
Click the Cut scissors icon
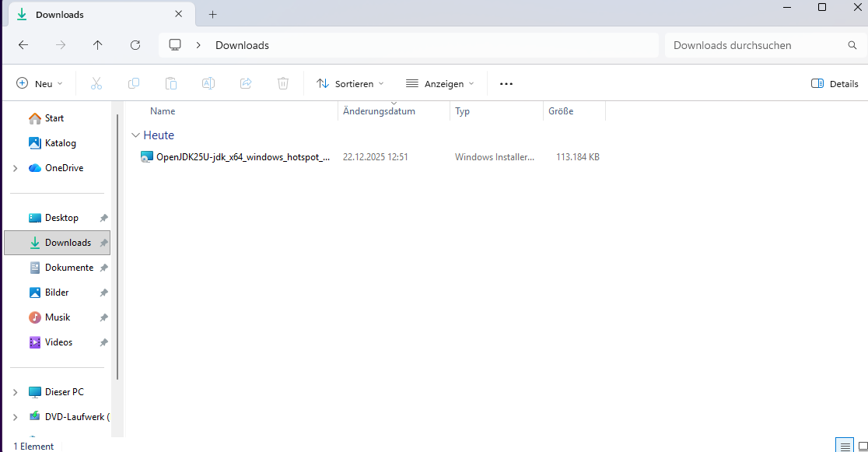pos(96,83)
